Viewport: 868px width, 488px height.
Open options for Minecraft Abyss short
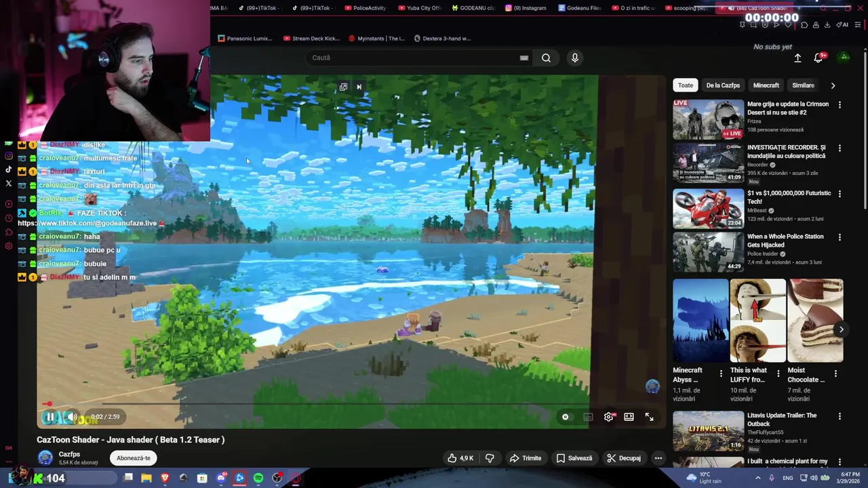(x=721, y=373)
